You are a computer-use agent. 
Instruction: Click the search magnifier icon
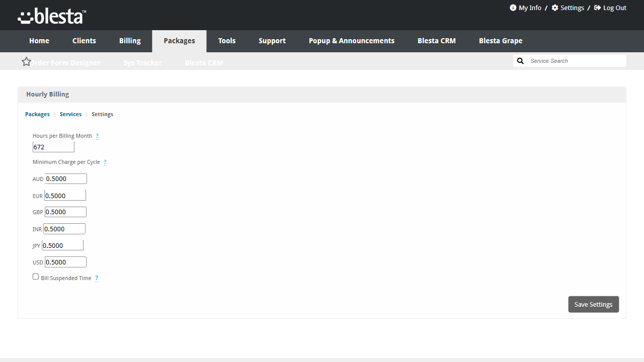(x=521, y=61)
